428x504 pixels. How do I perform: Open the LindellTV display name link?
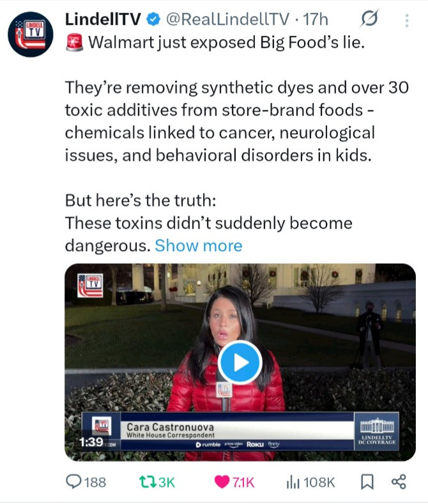click(103, 19)
